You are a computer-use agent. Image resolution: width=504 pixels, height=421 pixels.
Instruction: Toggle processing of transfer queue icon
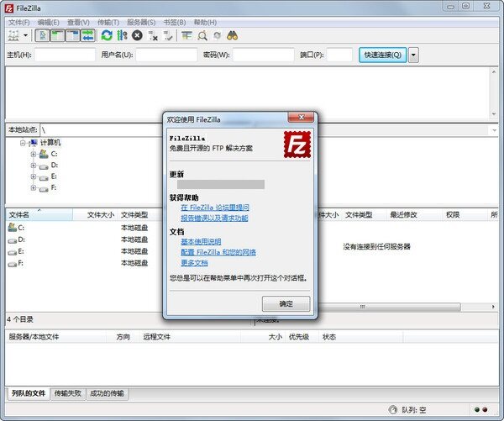tap(122, 35)
